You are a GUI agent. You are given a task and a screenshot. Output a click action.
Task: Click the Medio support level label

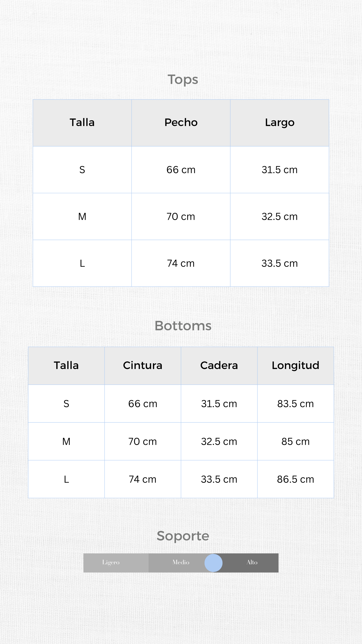181,563
